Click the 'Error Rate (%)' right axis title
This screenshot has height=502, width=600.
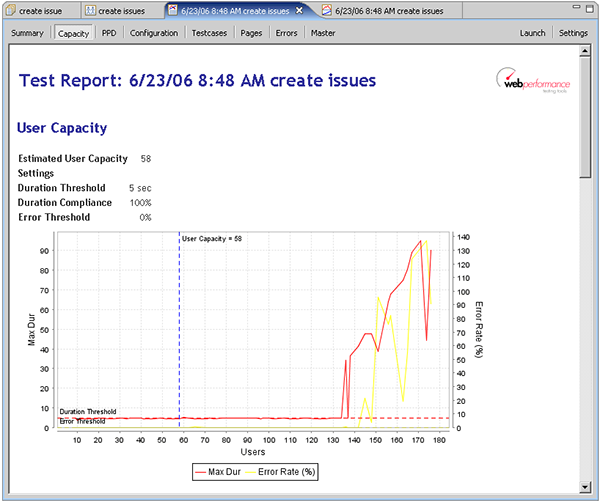point(479,329)
